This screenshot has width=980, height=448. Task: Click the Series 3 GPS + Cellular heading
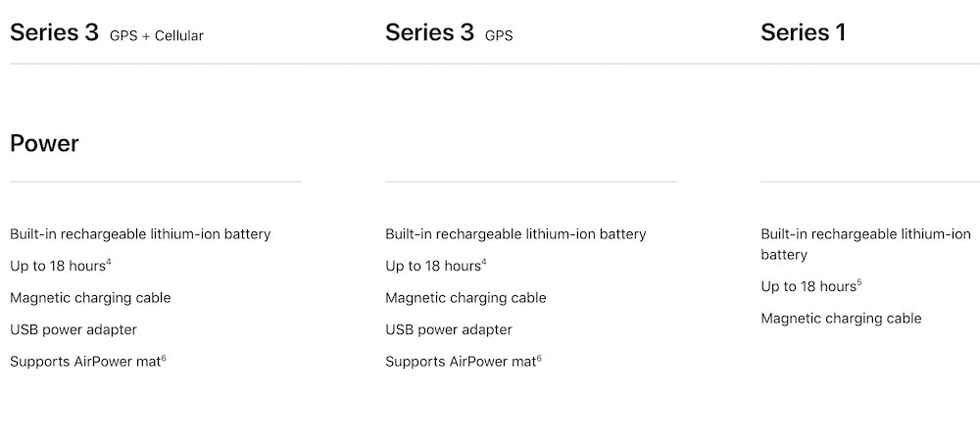[106, 33]
